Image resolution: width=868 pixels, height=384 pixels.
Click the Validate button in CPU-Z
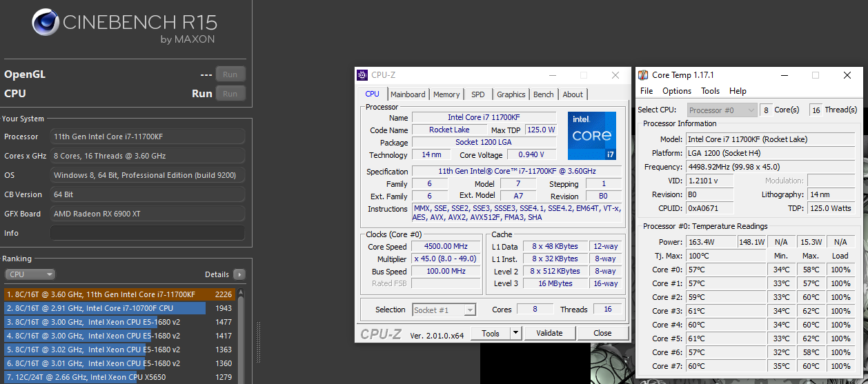pyautogui.click(x=549, y=333)
